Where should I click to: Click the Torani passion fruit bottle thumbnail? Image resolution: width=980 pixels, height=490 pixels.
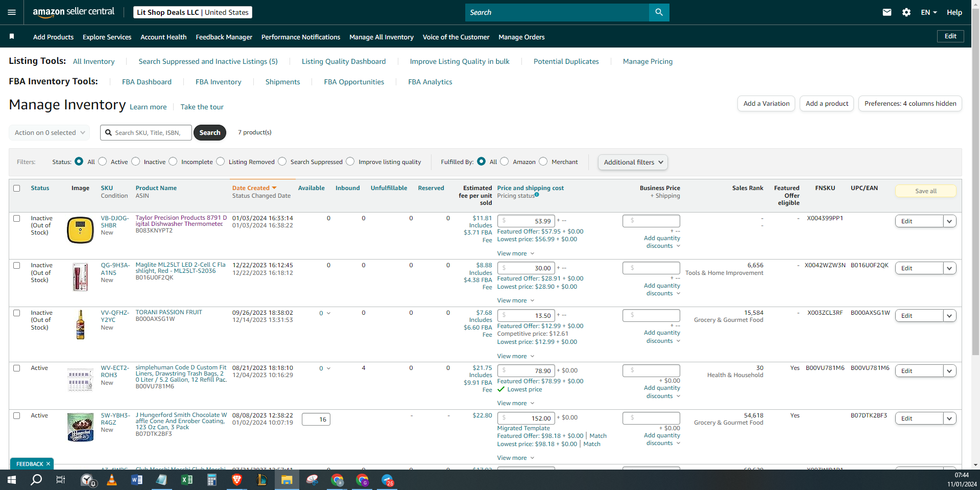click(80, 324)
